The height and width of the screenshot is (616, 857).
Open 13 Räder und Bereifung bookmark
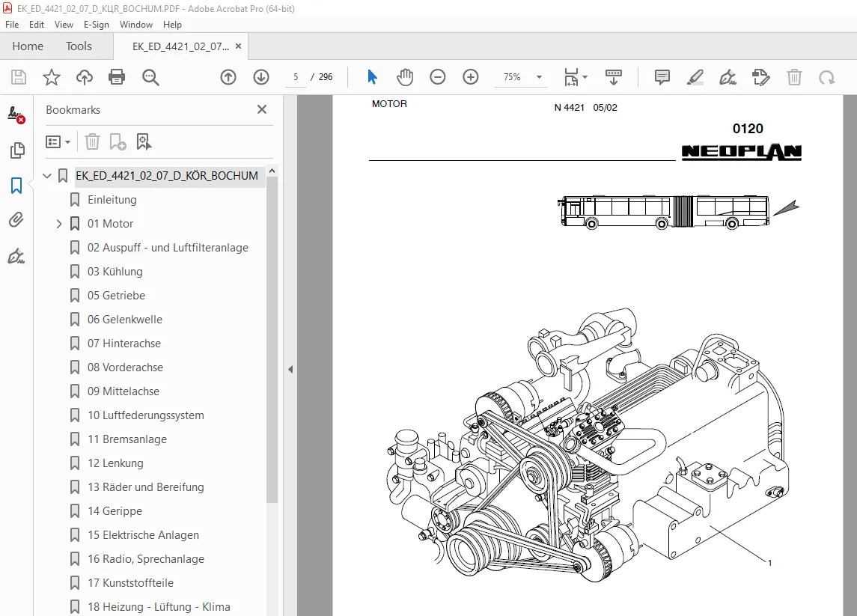(146, 487)
